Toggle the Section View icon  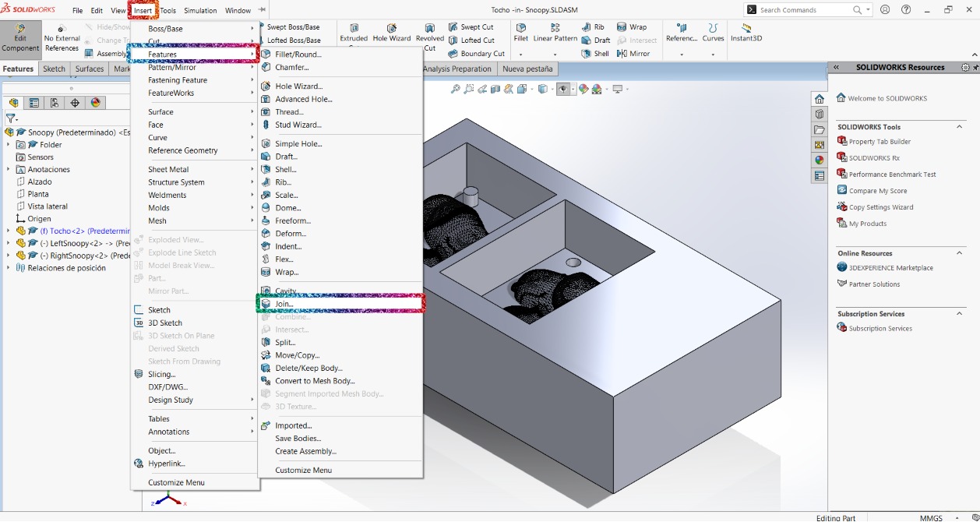click(x=495, y=89)
